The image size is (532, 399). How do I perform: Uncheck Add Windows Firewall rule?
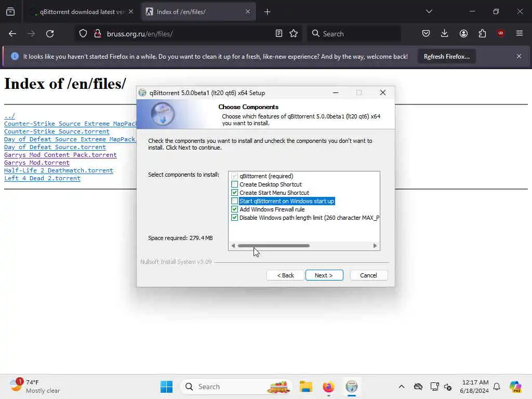(234, 209)
